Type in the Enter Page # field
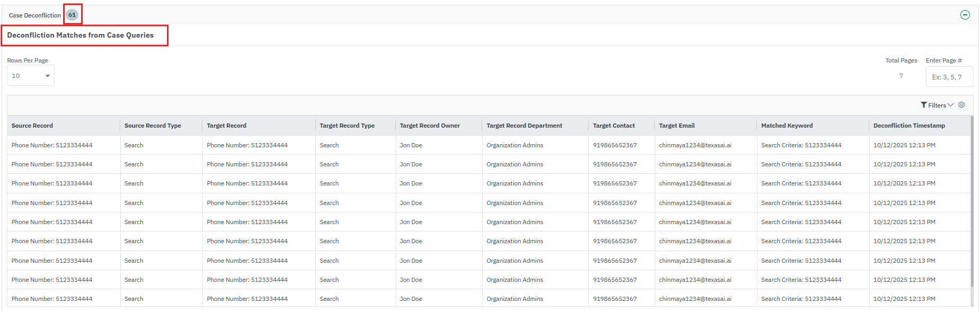The image size is (980, 311). (x=949, y=77)
